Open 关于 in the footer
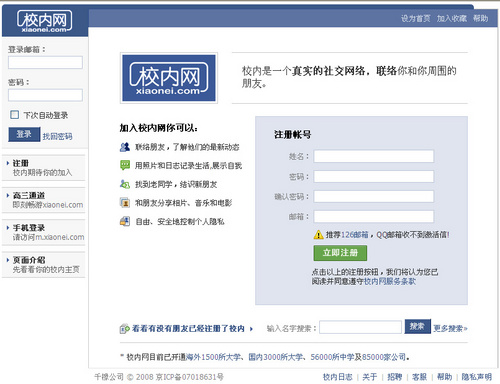Viewport: 500px width, 384px height. click(x=369, y=377)
